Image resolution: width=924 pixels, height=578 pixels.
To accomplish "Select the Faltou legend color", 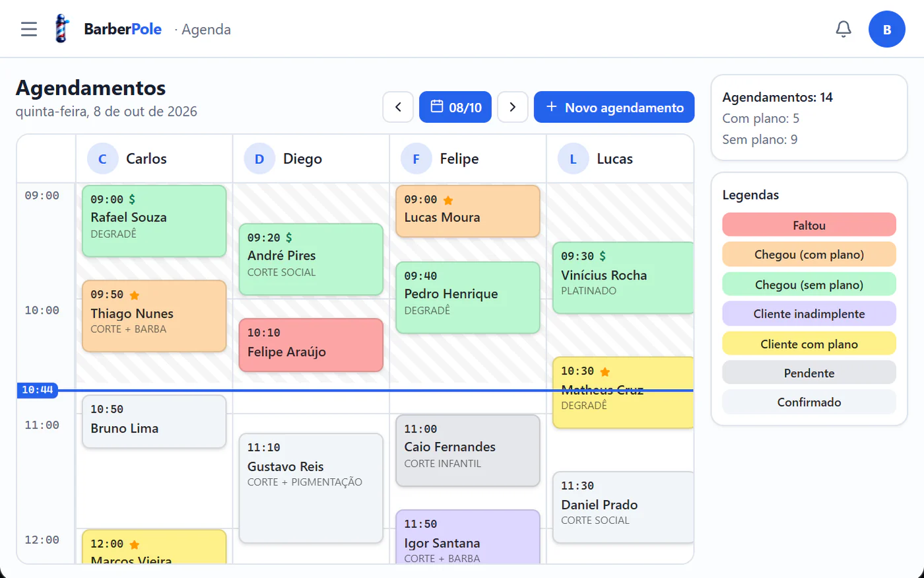I will tap(809, 225).
